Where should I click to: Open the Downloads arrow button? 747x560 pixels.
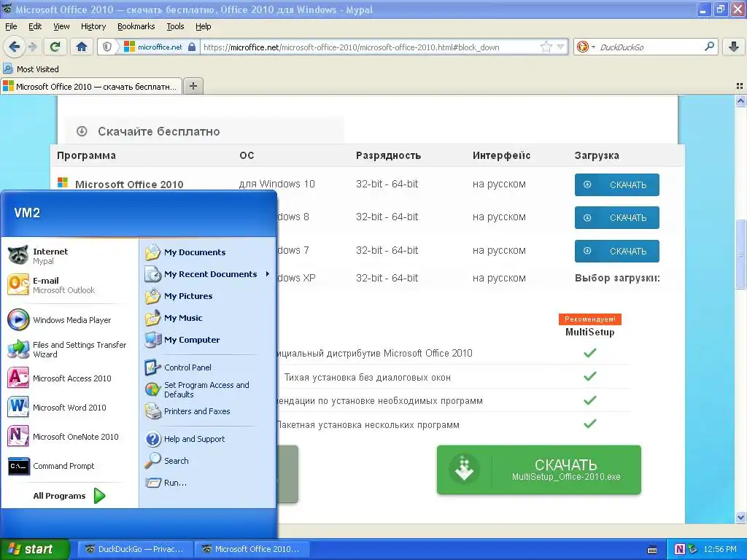click(734, 47)
